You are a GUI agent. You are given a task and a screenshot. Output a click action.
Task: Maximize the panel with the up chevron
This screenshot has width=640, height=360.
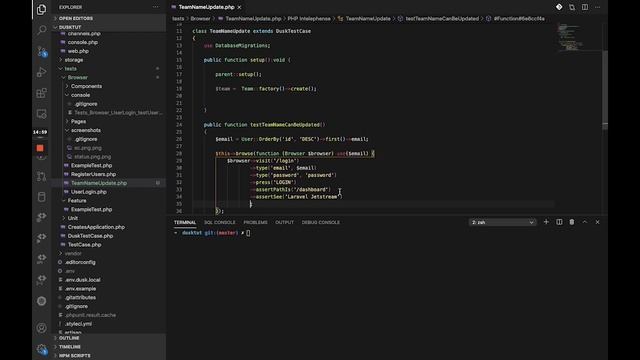pos(584,222)
